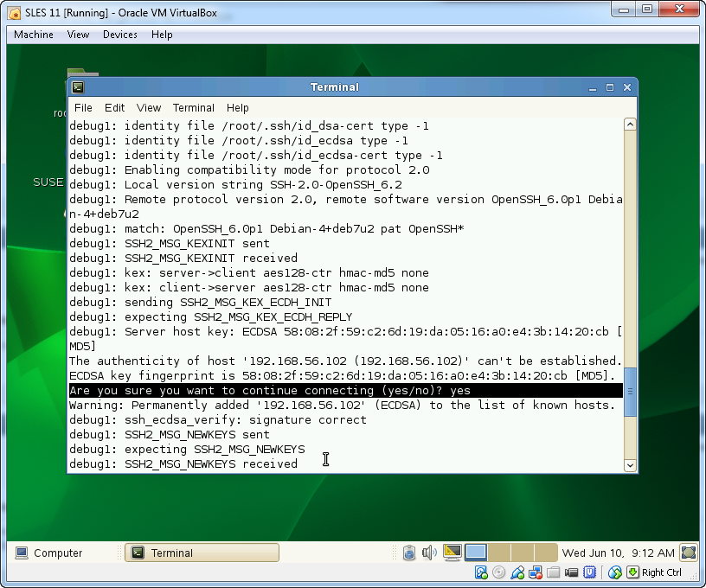Viewport: 706px width, 588px height.
Task: Click the Computer button on the panel
Action: (x=48, y=553)
